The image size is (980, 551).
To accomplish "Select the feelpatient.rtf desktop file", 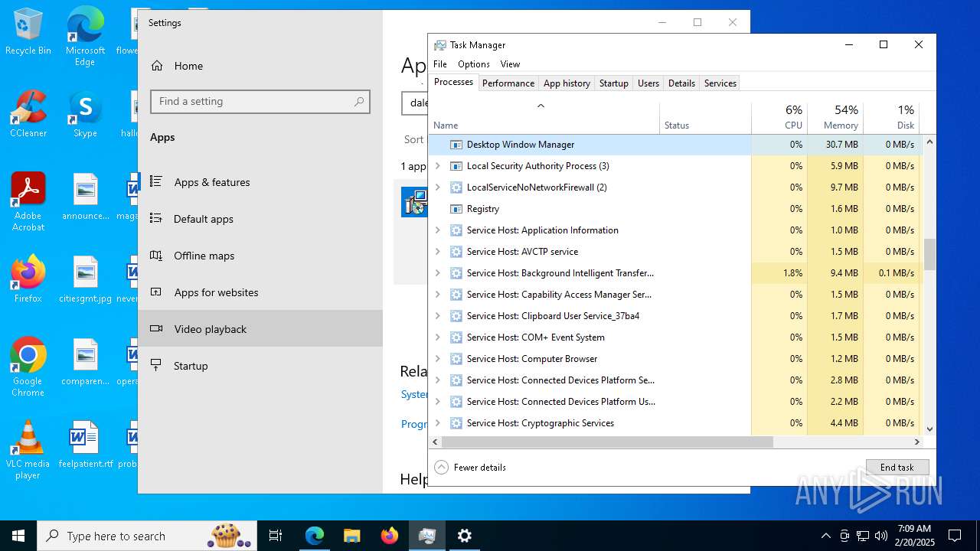I will 85,444.
